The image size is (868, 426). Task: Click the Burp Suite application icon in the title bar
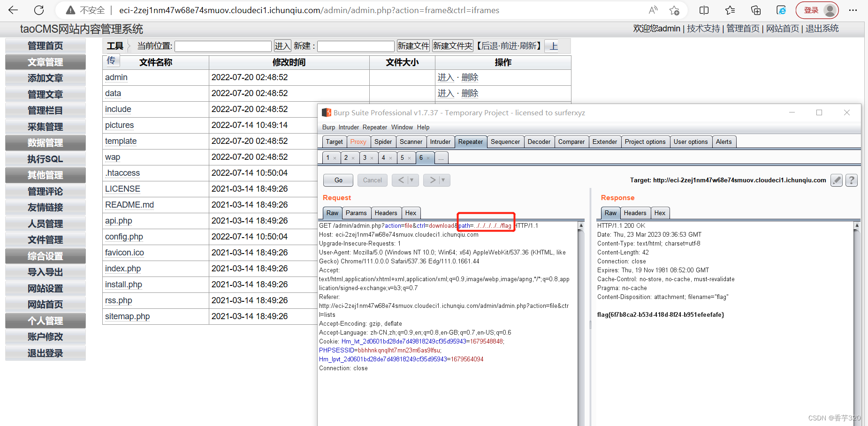pyautogui.click(x=327, y=112)
